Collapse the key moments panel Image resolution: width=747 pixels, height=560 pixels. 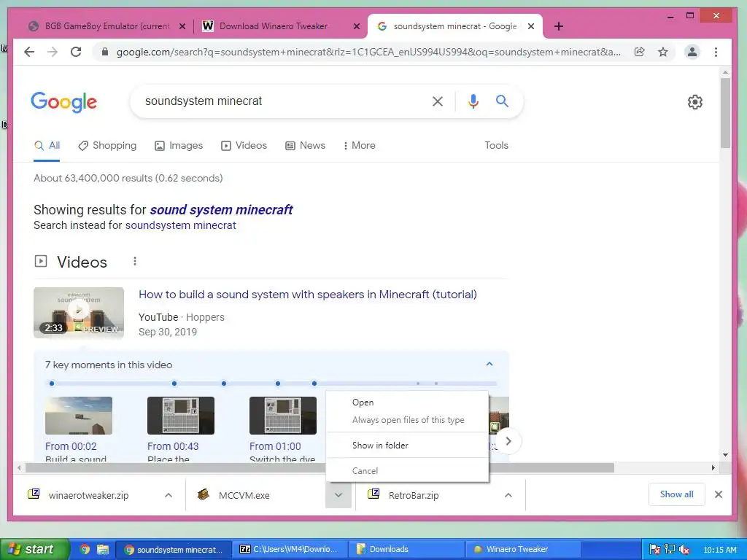pos(489,365)
